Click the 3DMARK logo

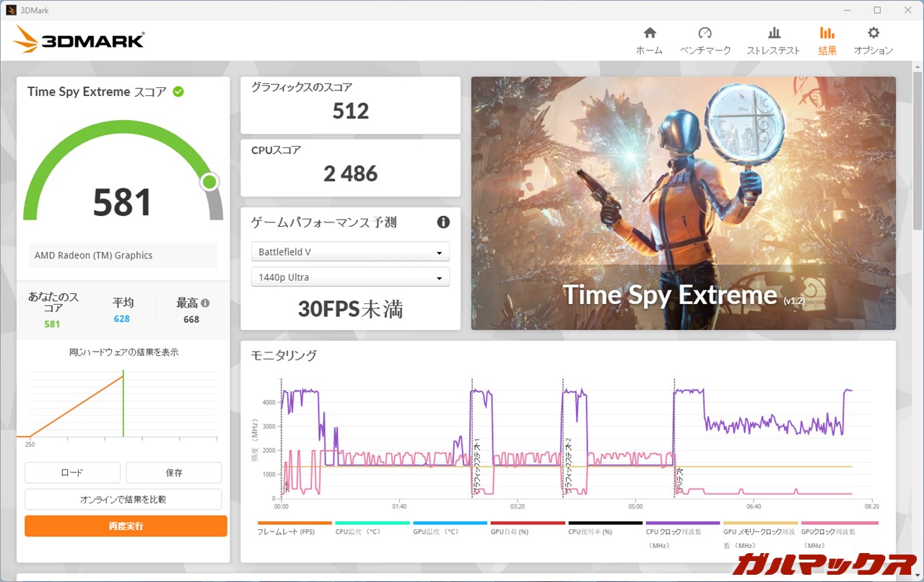click(79, 40)
